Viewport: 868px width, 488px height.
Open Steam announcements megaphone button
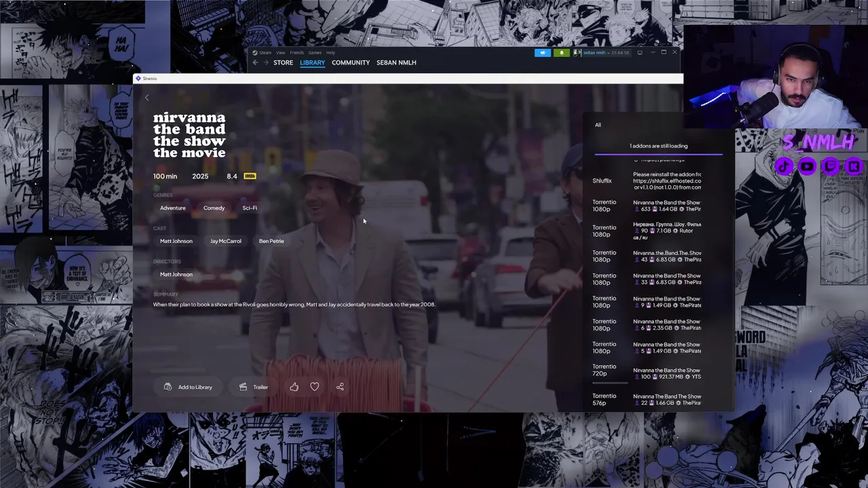[x=542, y=53]
